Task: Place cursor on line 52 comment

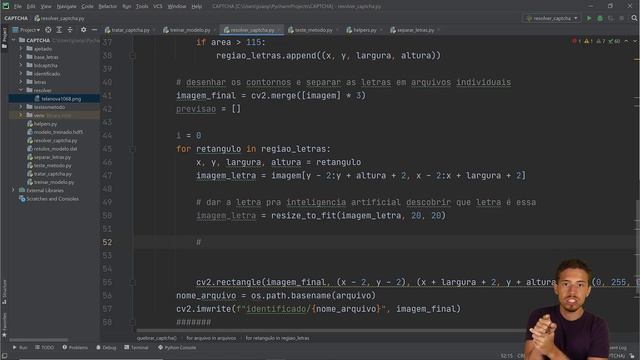Action: click(x=199, y=242)
